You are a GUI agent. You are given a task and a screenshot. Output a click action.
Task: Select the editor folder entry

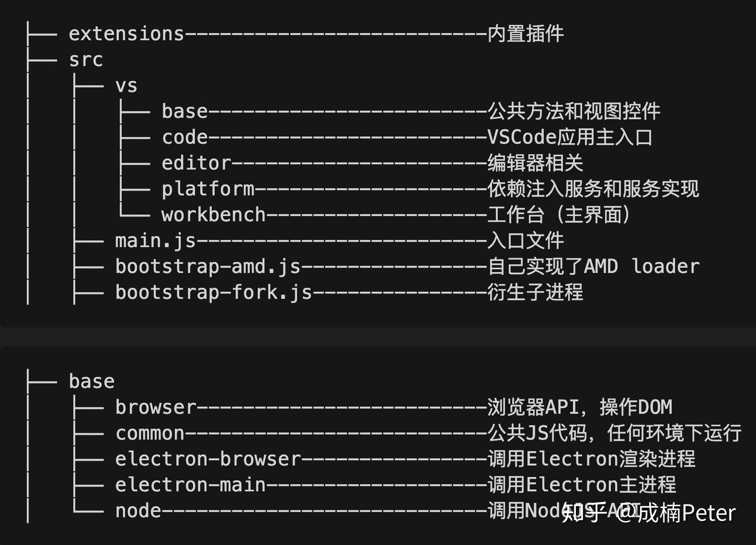tap(196, 163)
